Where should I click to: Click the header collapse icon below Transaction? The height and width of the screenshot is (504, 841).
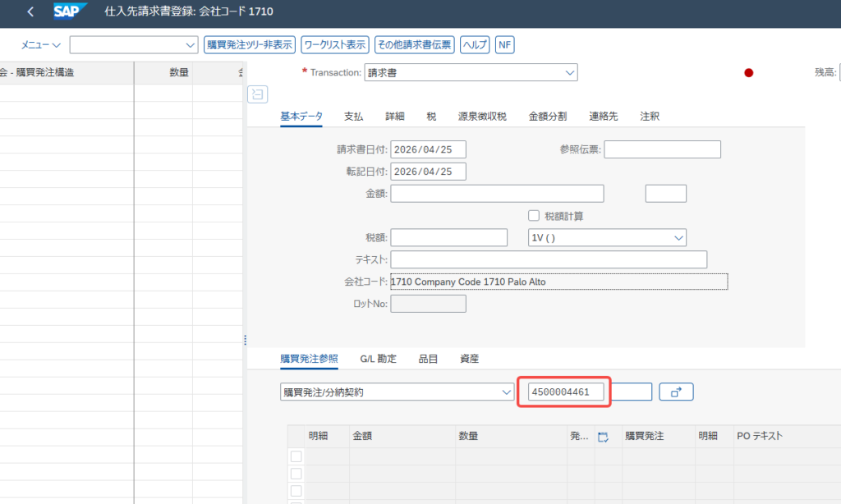coord(257,94)
